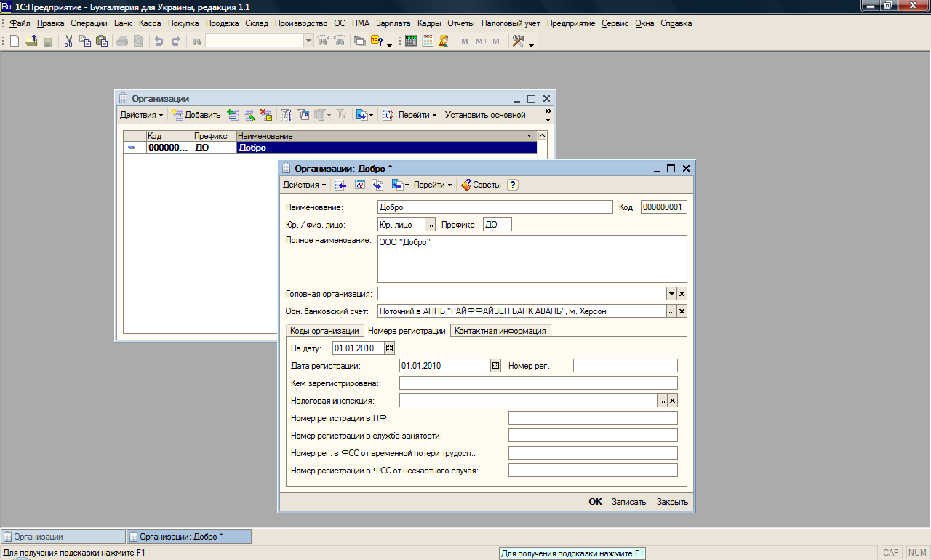Click the Paste clipboard icon
This screenshot has height=560, width=931.
(x=100, y=41)
